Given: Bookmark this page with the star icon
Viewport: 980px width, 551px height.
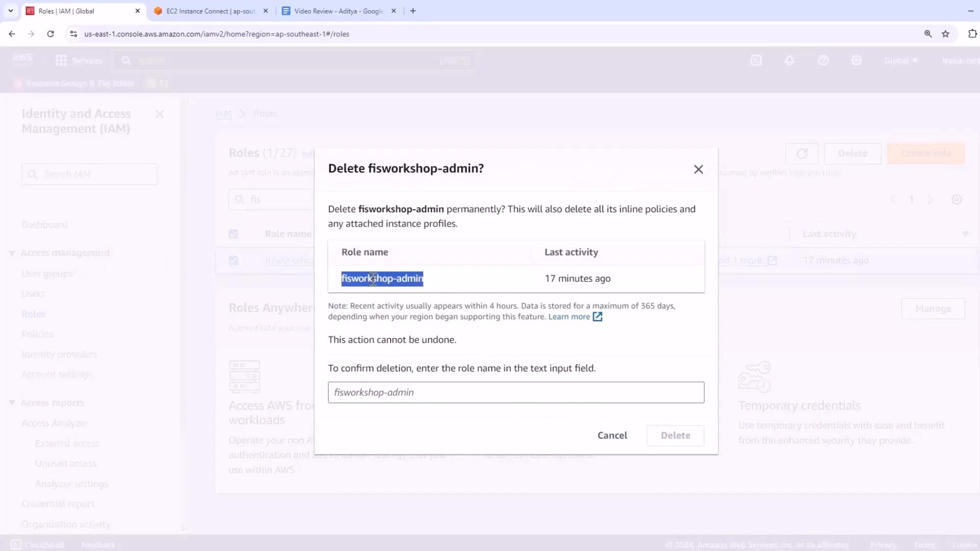Looking at the screenshot, I should click(x=946, y=34).
